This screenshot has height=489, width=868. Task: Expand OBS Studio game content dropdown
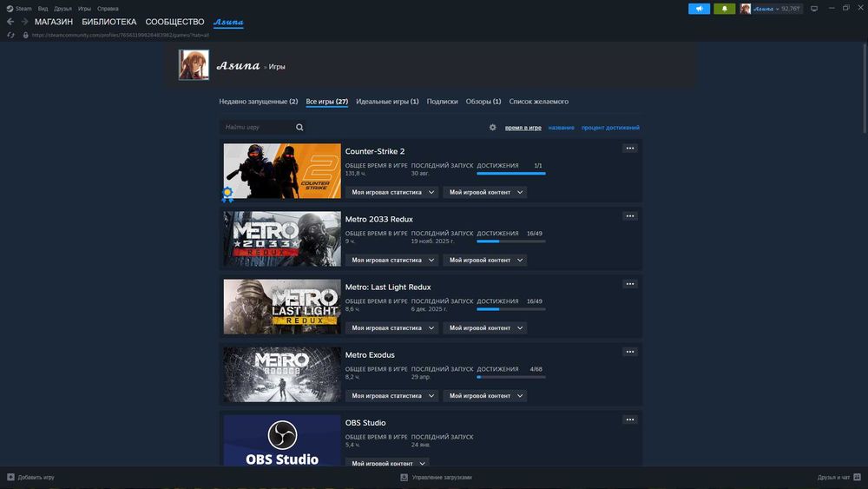tap(387, 463)
